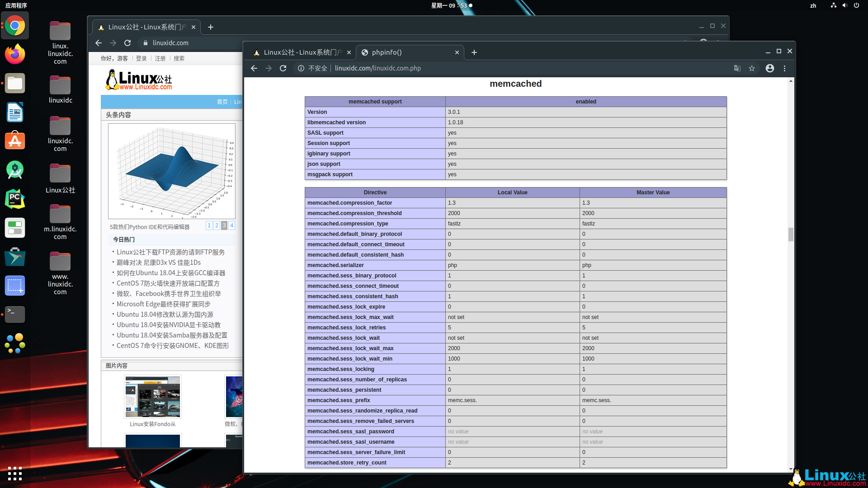Click the network status icon in top bar
The height and width of the screenshot is (488, 868).
[x=834, y=5]
